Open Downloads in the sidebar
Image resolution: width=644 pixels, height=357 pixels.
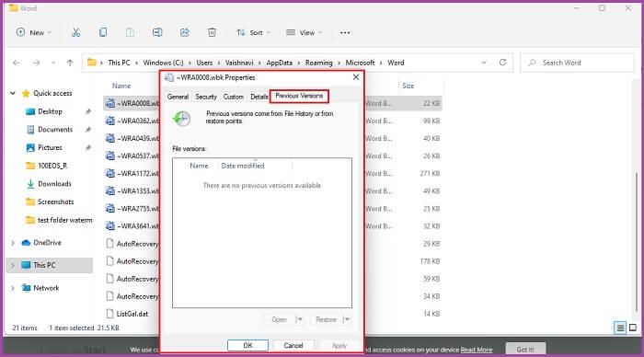54,184
